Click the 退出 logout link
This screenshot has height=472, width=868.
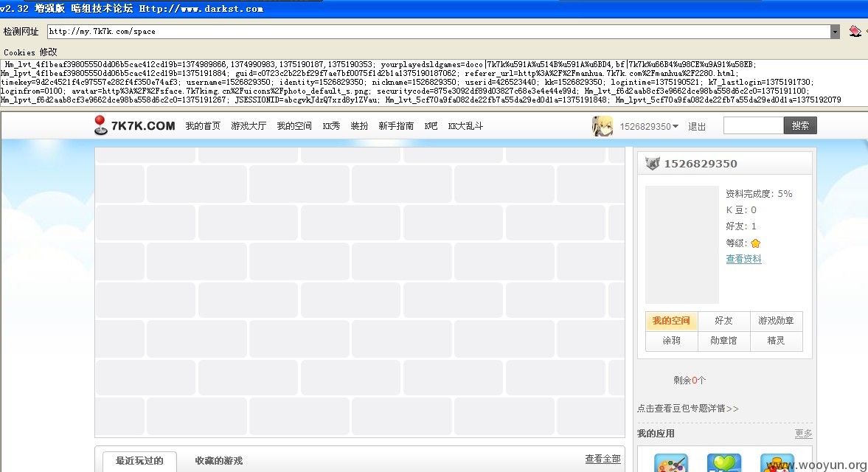click(697, 127)
